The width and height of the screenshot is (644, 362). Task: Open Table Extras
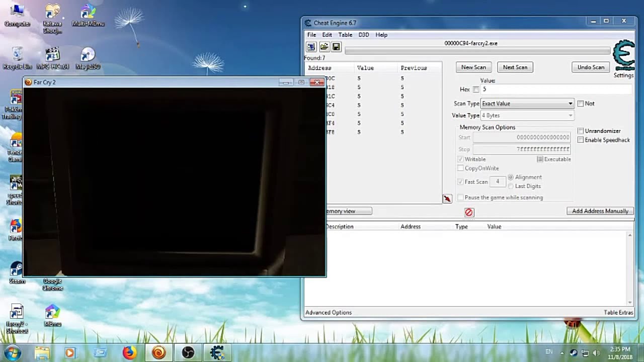pyautogui.click(x=618, y=313)
